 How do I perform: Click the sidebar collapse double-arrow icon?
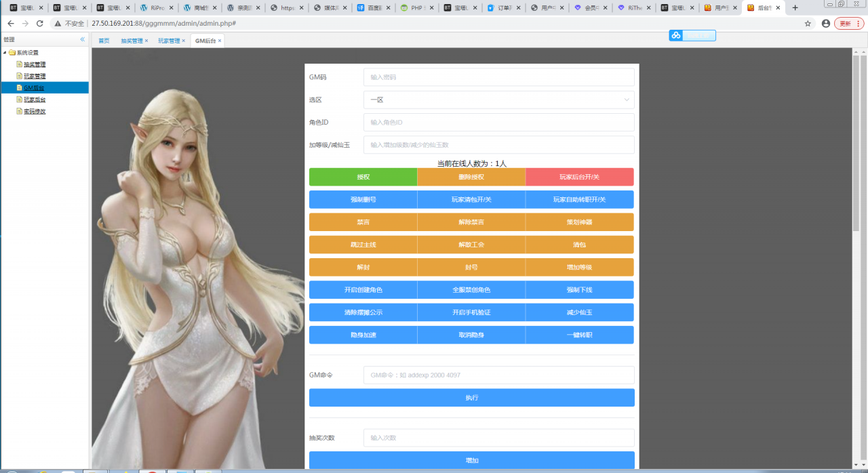(83, 40)
